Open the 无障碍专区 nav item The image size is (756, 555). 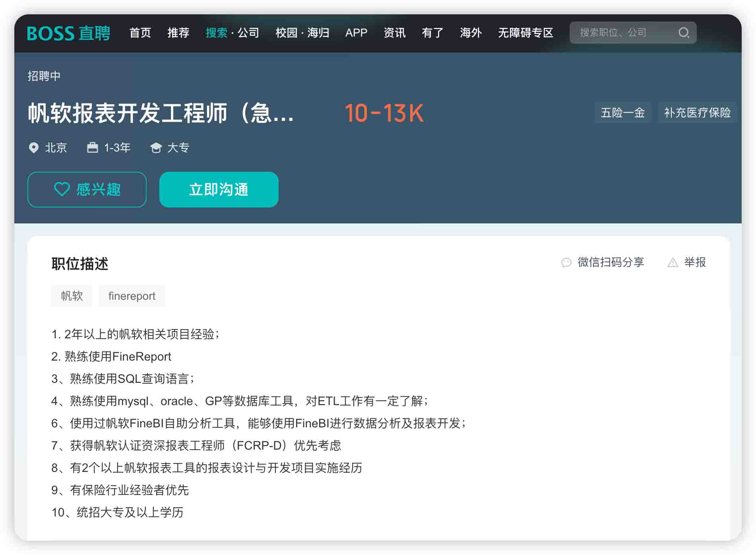click(x=525, y=33)
